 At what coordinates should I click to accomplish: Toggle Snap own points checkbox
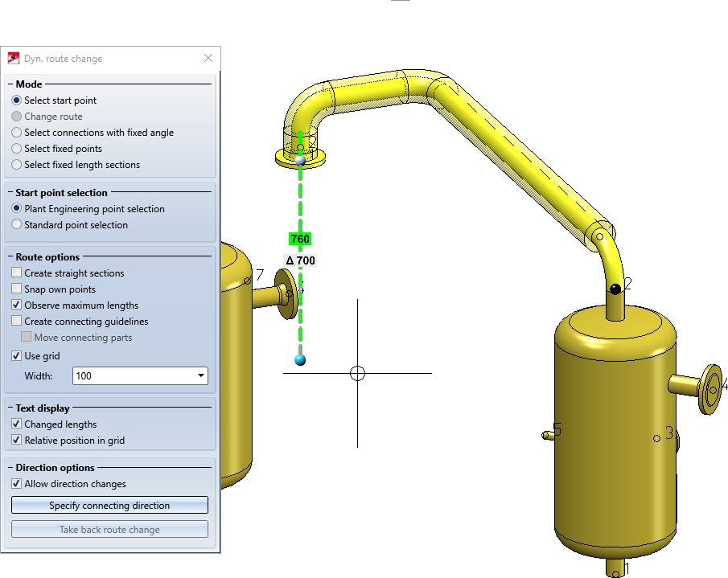17,289
